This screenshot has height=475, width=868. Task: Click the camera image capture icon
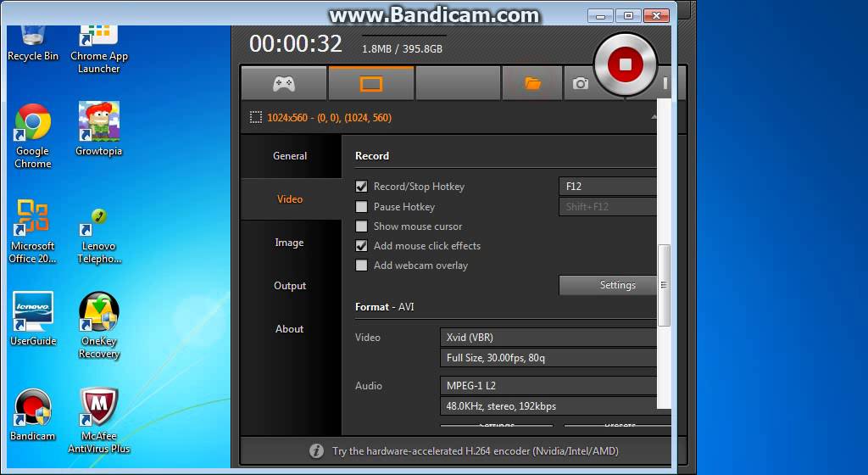pos(580,84)
